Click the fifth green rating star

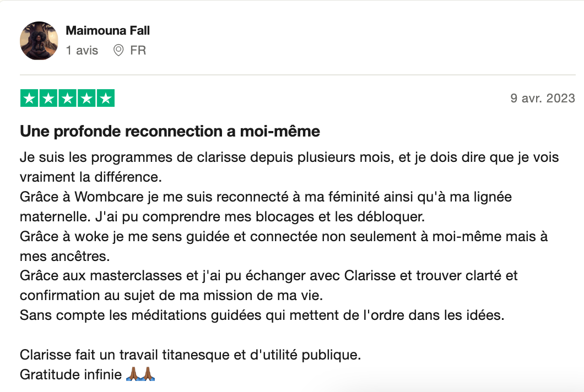point(105,98)
